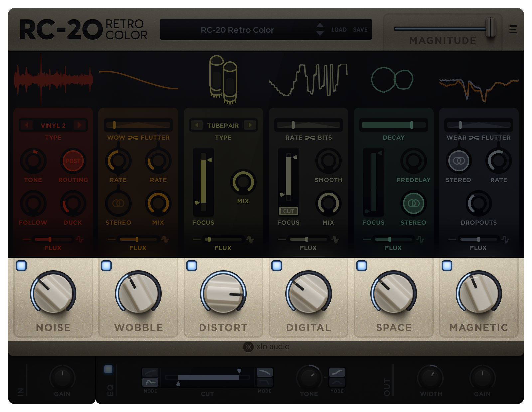Open the RC-20 Retro Color preset name field
The height and width of the screenshot is (412, 532).
(x=237, y=30)
